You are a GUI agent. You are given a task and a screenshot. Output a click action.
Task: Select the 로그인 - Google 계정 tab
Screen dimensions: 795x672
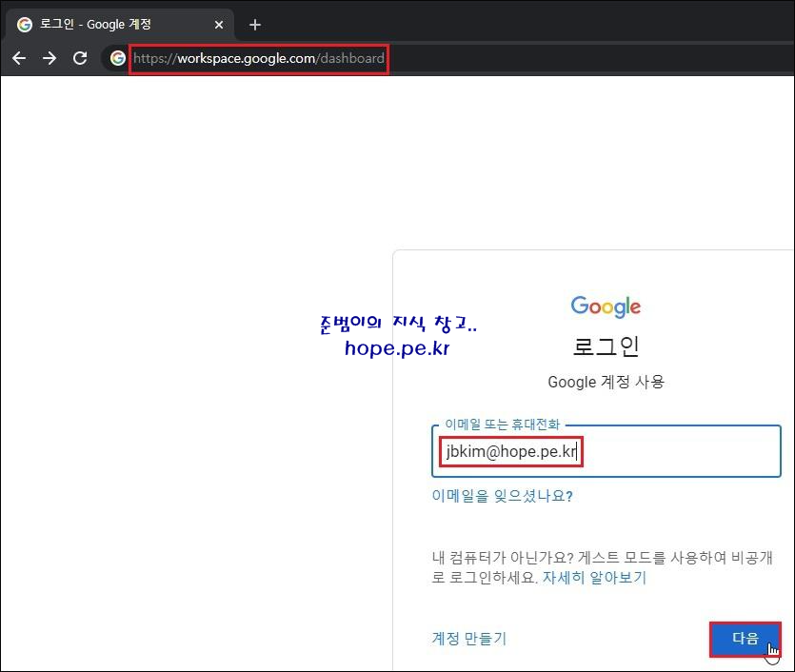click(x=120, y=25)
